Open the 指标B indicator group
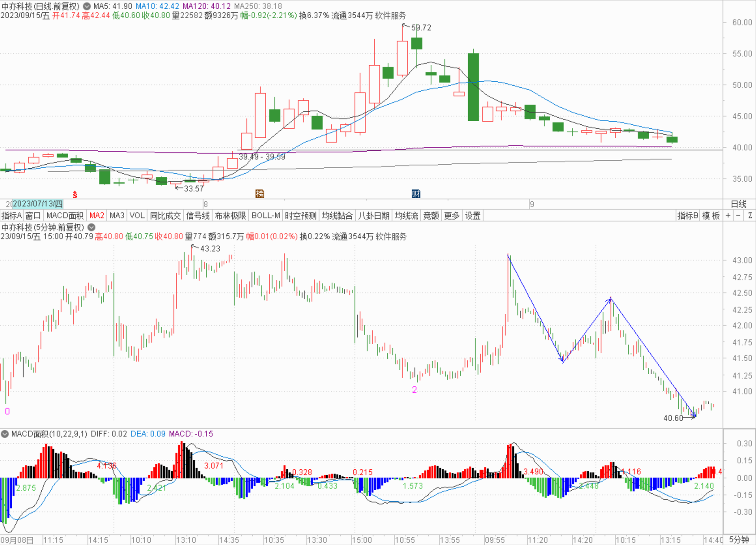The width and height of the screenshot is (756, 545). (687, 216)
